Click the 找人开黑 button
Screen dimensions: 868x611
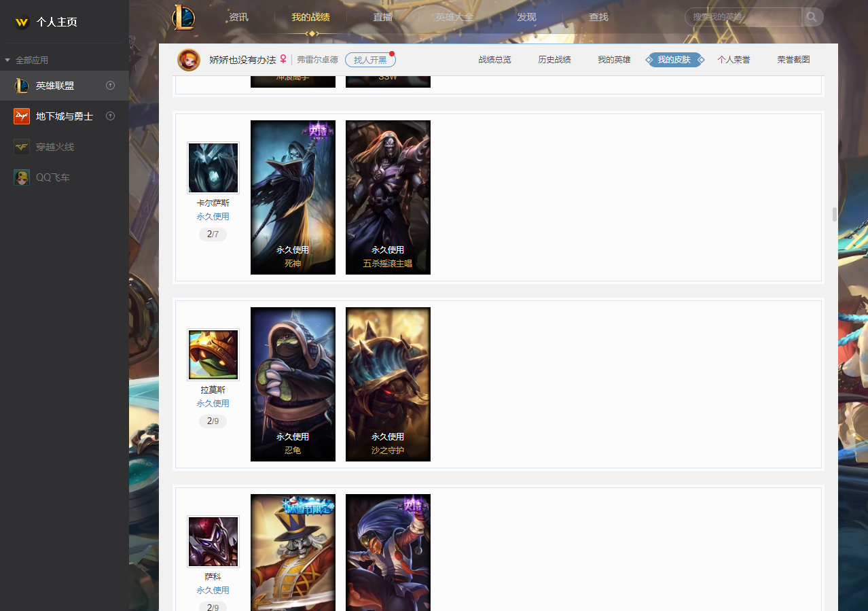point(370,60)
